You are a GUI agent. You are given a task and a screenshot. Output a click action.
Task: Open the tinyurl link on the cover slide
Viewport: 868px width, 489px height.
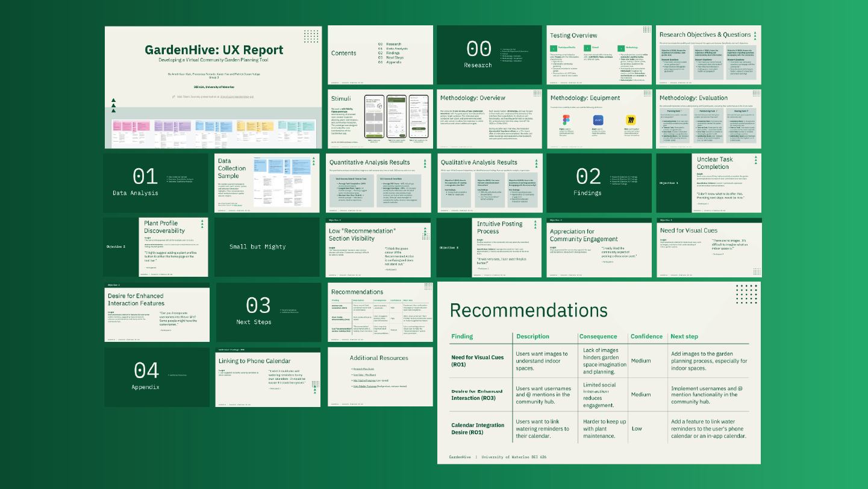click(x=236, y=96)
